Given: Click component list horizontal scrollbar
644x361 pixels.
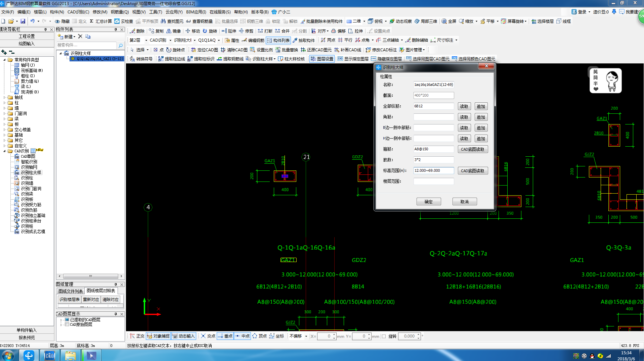Looking at the screenshot, I should [90, 276].
